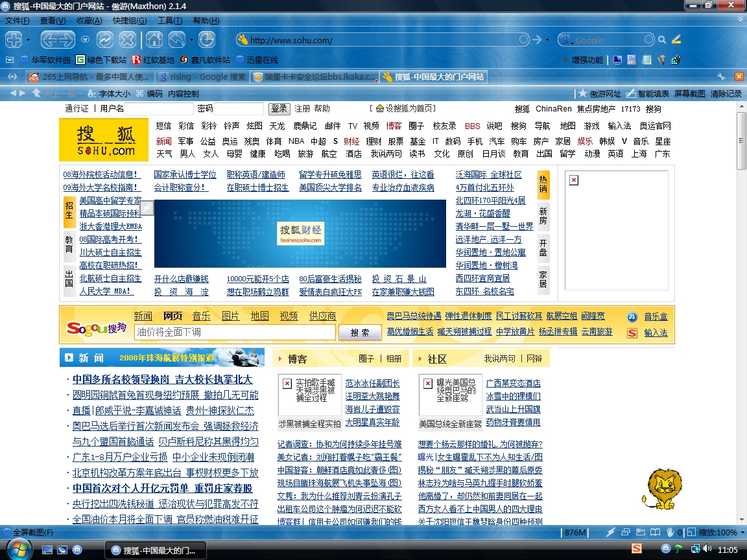Click the undo closed tab icon
Image resolution: width=747 pixels, height=560 pixels.
coord(177,40)
